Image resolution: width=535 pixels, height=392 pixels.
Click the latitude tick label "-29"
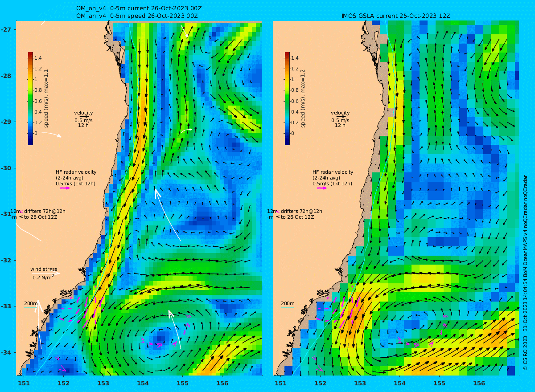point(7,122)
